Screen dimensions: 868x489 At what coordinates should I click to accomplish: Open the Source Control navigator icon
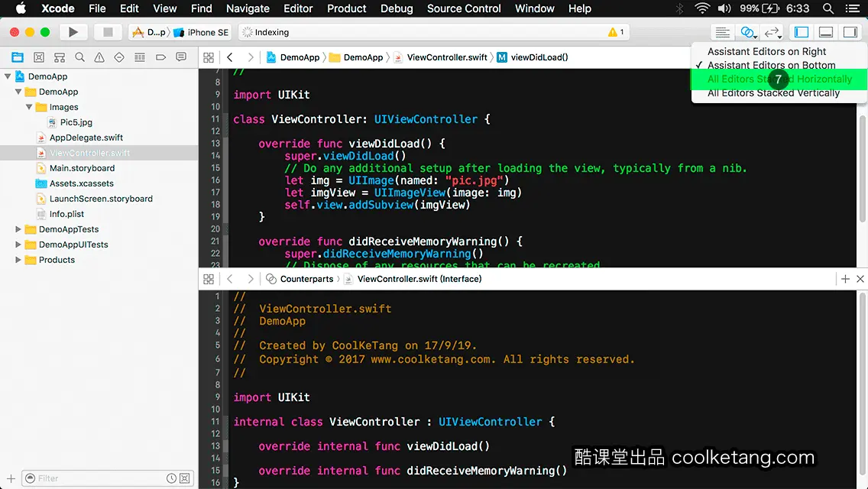(x=39, y=57)
